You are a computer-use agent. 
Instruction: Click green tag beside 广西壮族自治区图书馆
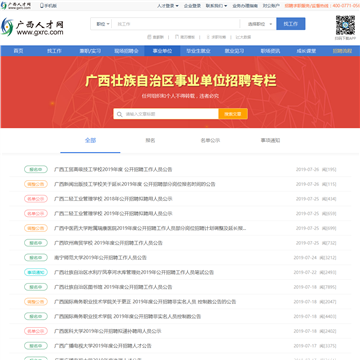36,287
